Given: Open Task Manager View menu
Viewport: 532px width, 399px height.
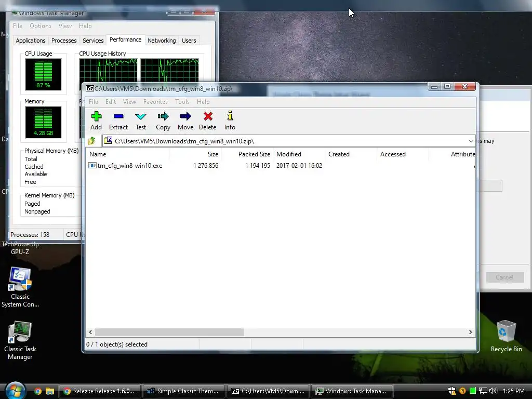Looking at the screenshot, I should click(x=65, y=26).
